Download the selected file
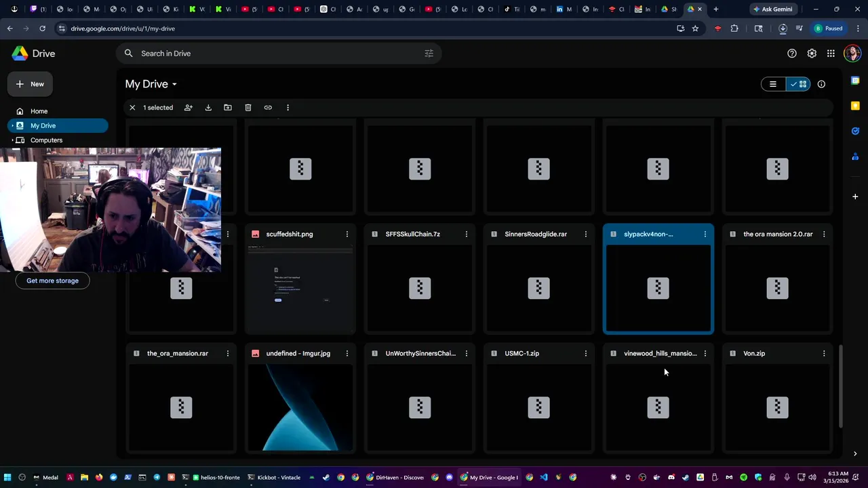The height and width of the screenshot is (488, 868). [x=208, y=108]
